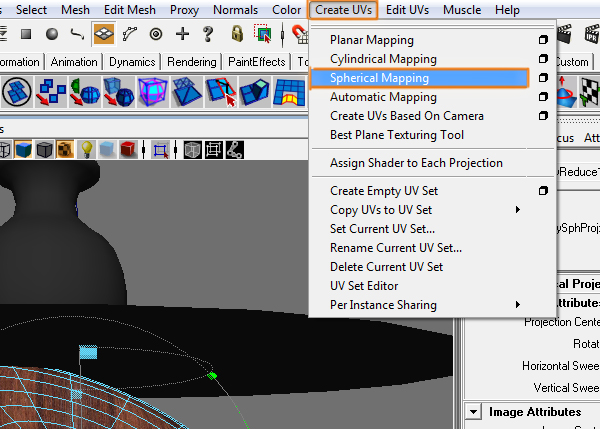Select the Cylindrical Mapping entry
Viewport: 600px width, 429px height.
(x=383, y=59)
